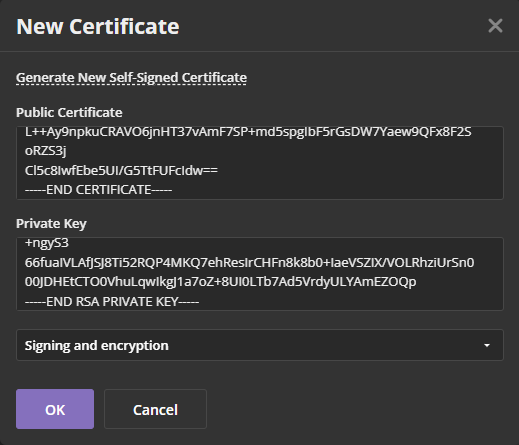Focus the Private Key text area
The height and width of the screenshot is (445, 519).
point(260,274)
